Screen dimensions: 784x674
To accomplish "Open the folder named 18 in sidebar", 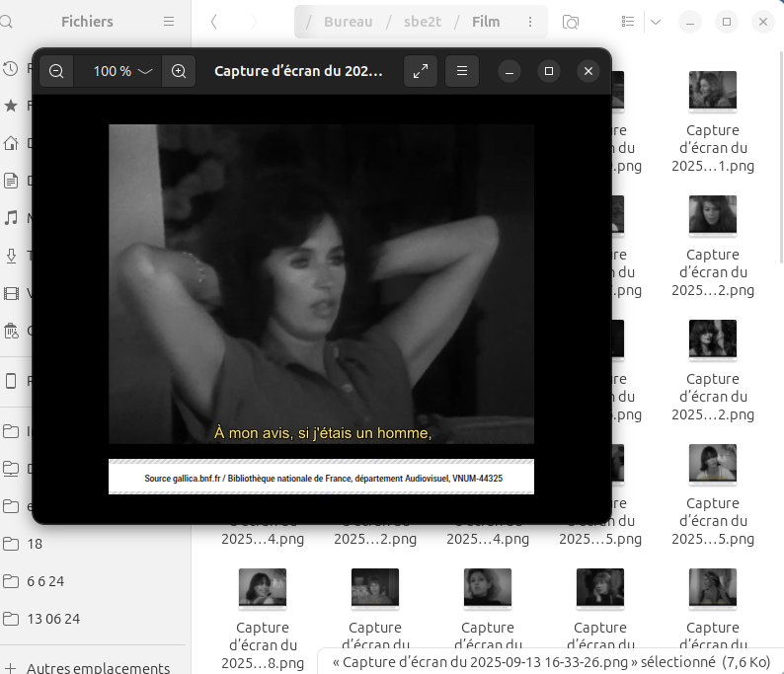I will [35, 544].
